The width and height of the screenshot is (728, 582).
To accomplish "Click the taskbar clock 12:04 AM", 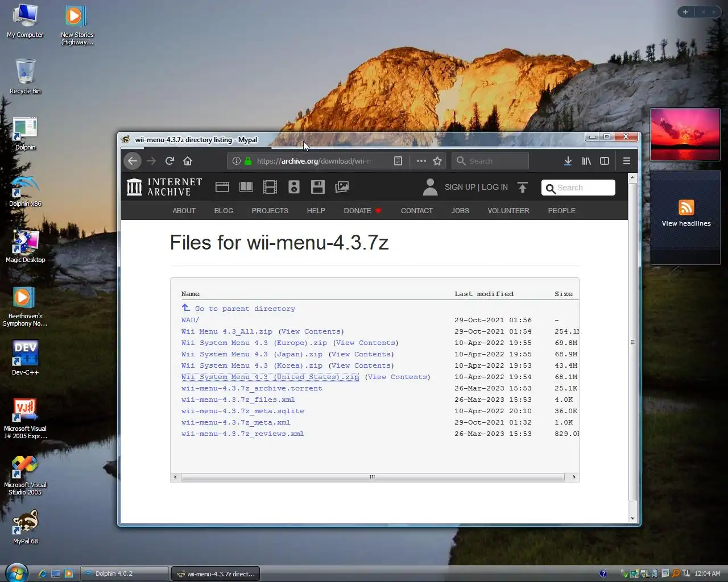I will click(x=707, y=573).
